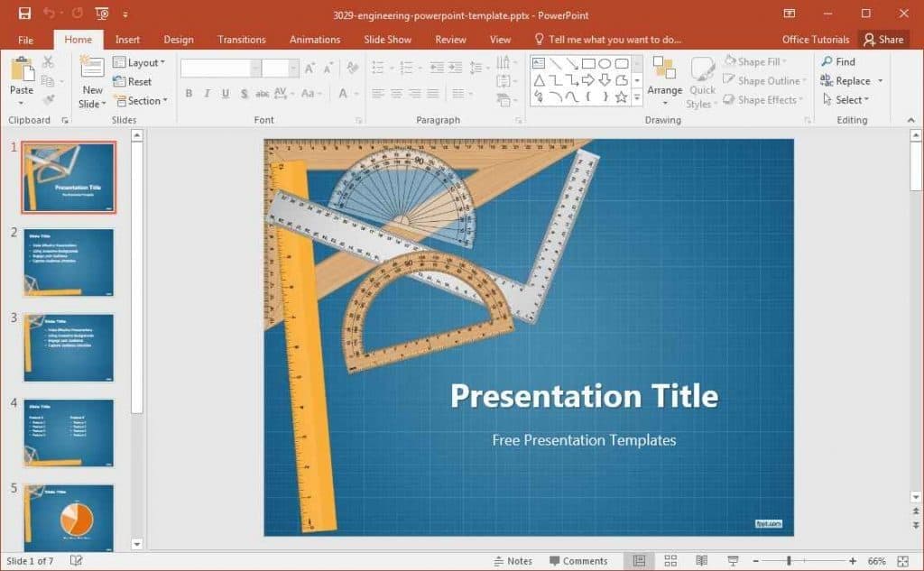Switch to Normal view button
The height and width of the screenshot is (571, 924).
point(640,561)
